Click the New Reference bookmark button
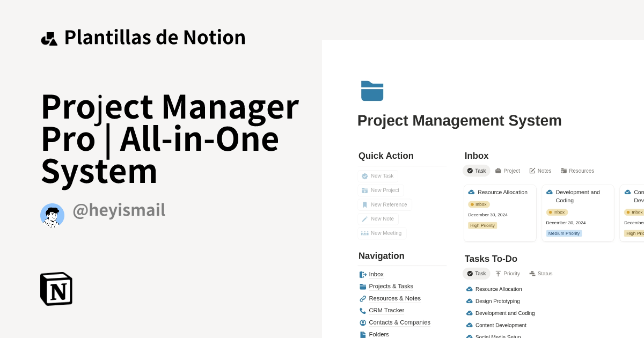644x338 pixels. 385,204
